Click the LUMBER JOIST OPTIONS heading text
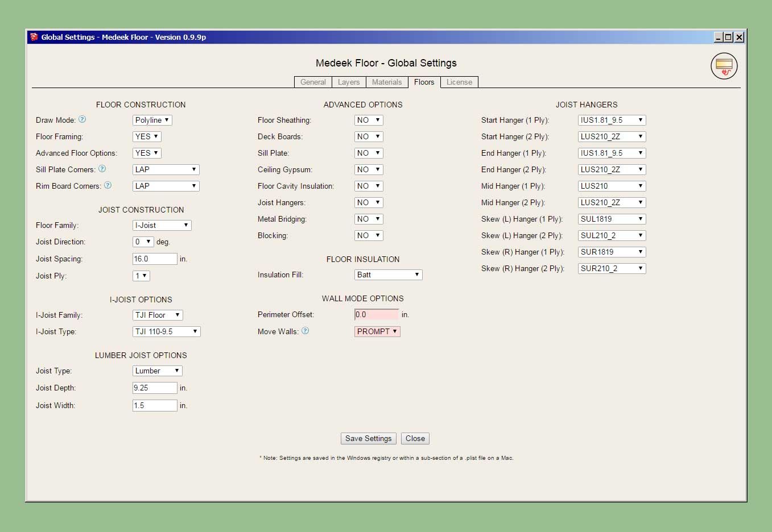This screenshot has width=772, height=532. pos(141,355)
